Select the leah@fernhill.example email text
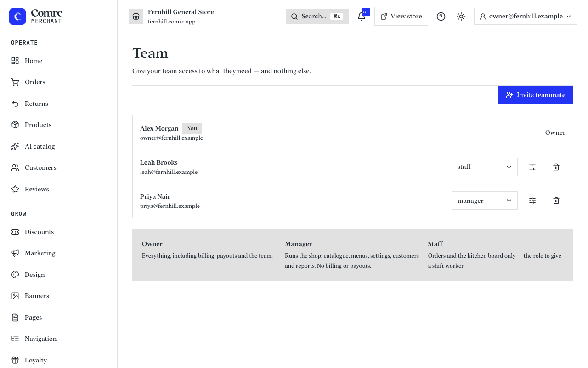588x368 pixels. click(169, 172)
